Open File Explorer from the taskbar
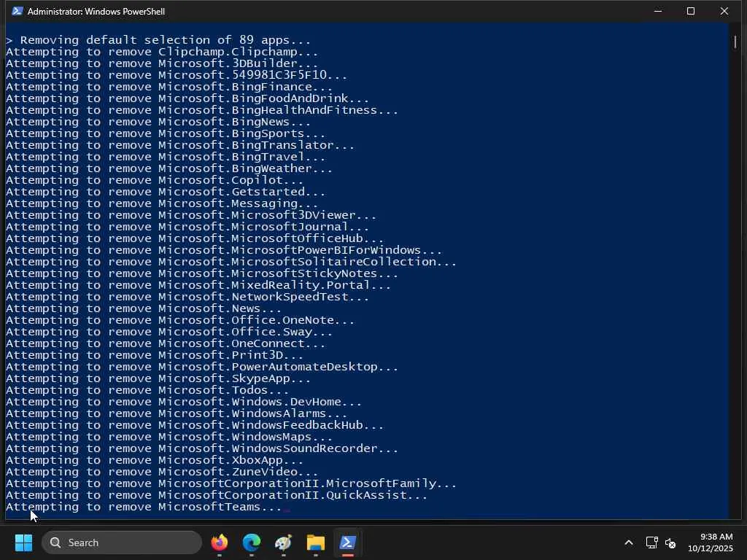The image size is (747, 560). pyautogui.click(x=315, y=542)
